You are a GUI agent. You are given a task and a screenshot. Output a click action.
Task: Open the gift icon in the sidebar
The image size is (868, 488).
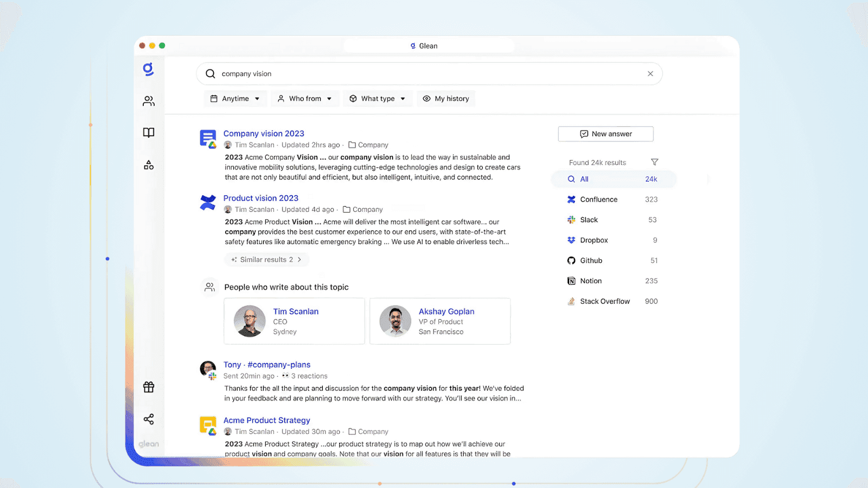tap(149, 387)
